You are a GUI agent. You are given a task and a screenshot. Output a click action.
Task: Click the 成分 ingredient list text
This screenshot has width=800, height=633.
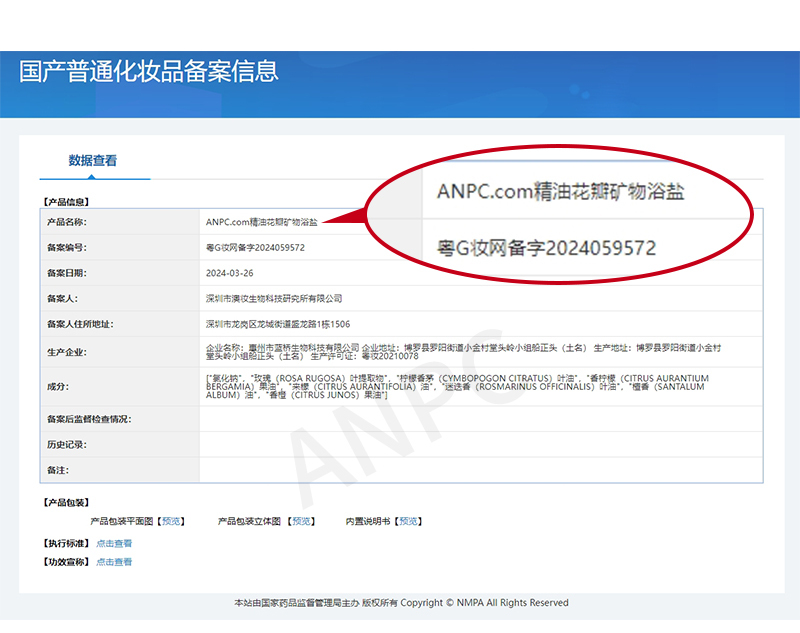click(x=470, y=386)
